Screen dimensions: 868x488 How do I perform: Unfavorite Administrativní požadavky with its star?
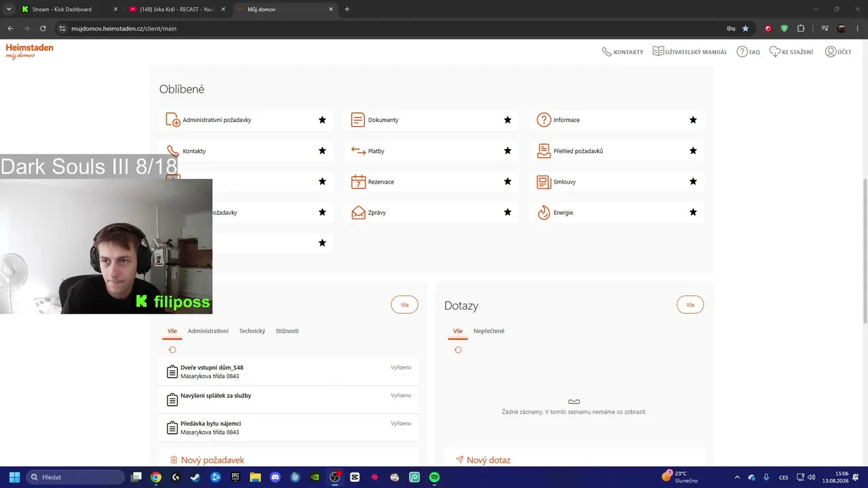point(322,120)
